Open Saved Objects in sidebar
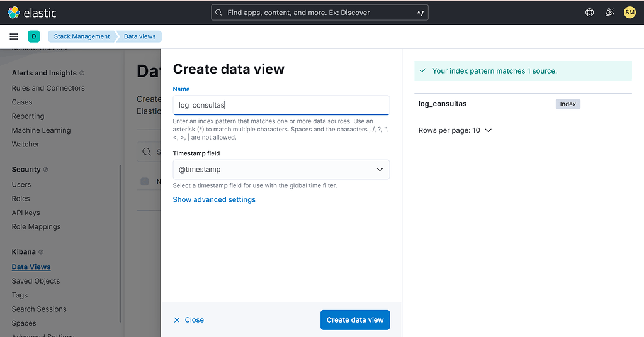 point(36,281)
